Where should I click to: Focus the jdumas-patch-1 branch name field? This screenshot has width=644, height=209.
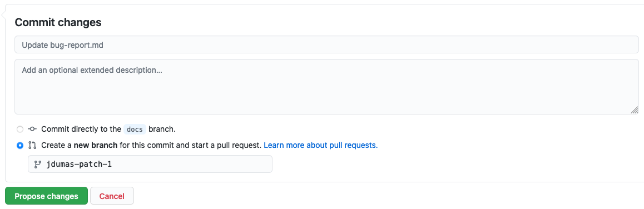150,164
